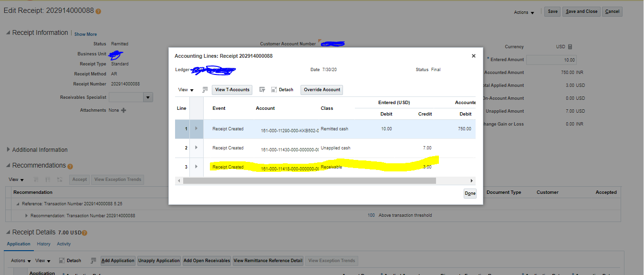Click the Class column header
Viewport: 644px width, 275px height.
pyautogui.click(x=327, y=108)
